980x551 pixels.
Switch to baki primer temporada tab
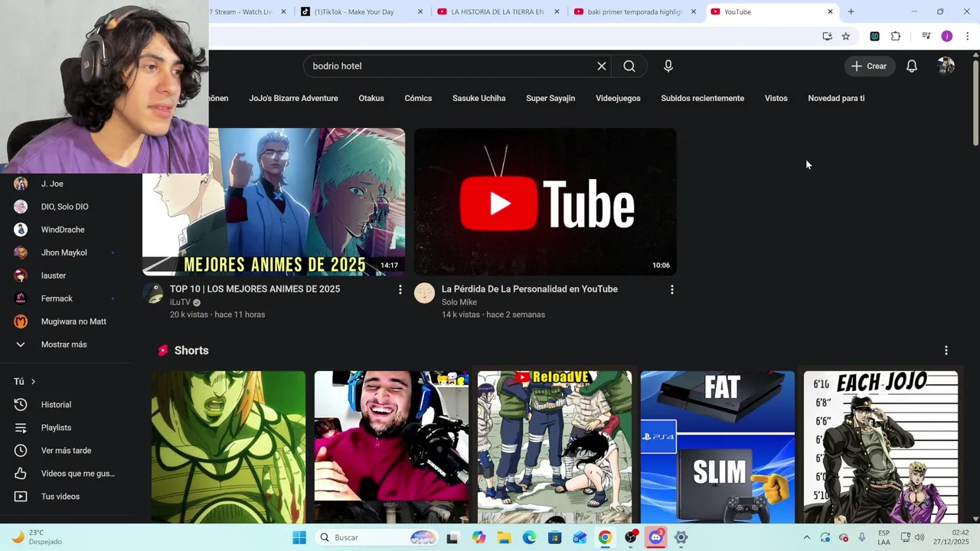[x=634, y=11]
